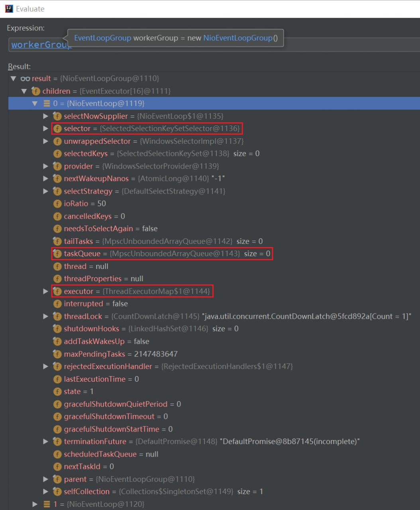Image resolution: width=420 pixels, height=510 pixels.
Task: Click the field icon of interrupted
Action: [x=57, y=304]
